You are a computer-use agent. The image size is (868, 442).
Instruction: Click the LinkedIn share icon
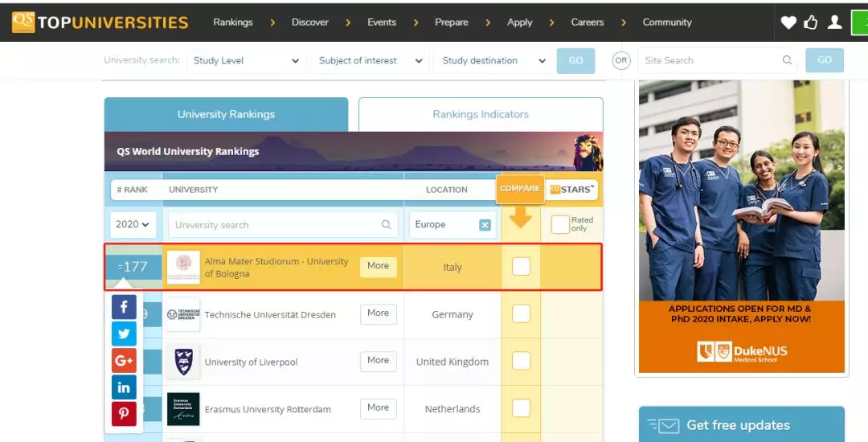tap(124, 387)
